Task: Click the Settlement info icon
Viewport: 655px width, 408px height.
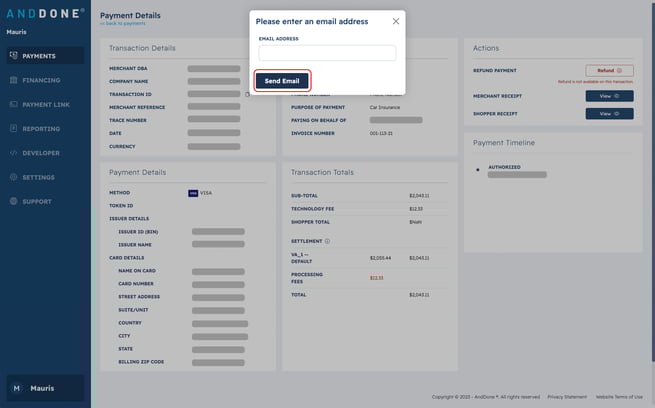Action: [327, 241]
